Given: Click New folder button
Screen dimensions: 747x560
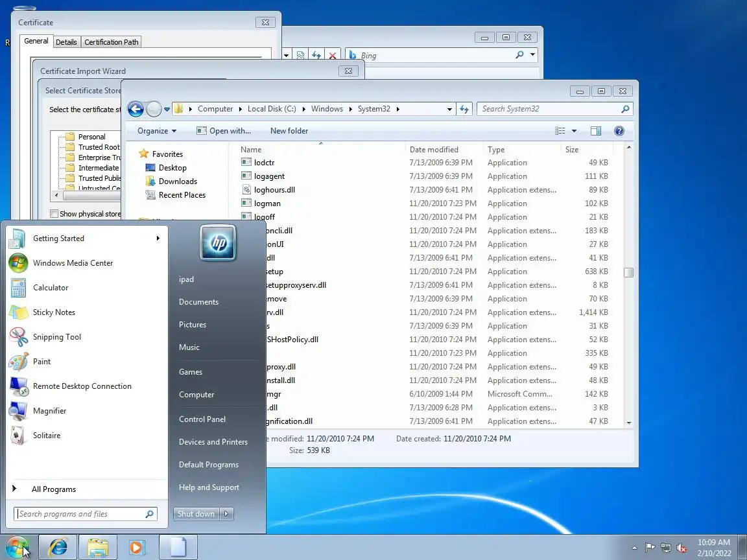Looking at the screenshot, I should point(289,131).
